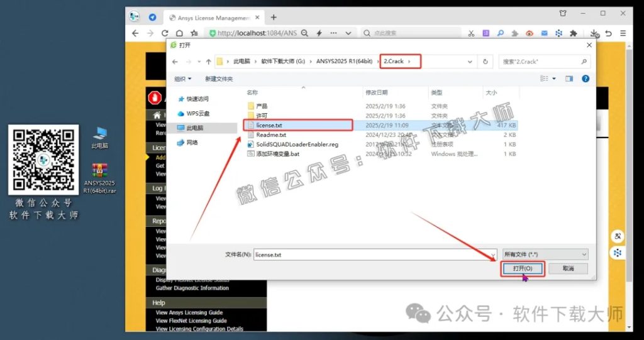Open a new browser tab

(x=274, y=17)
